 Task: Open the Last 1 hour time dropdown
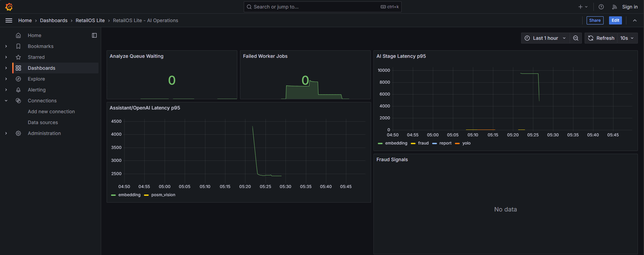pos(545,38)
